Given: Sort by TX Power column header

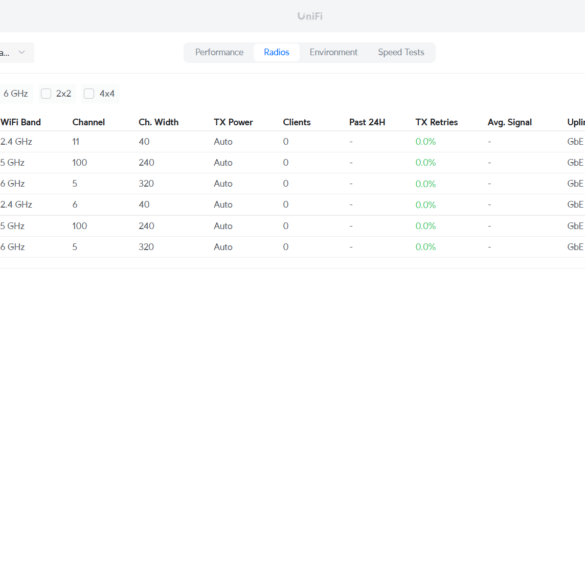Looking at the screenshot, I should coord(233,122).
